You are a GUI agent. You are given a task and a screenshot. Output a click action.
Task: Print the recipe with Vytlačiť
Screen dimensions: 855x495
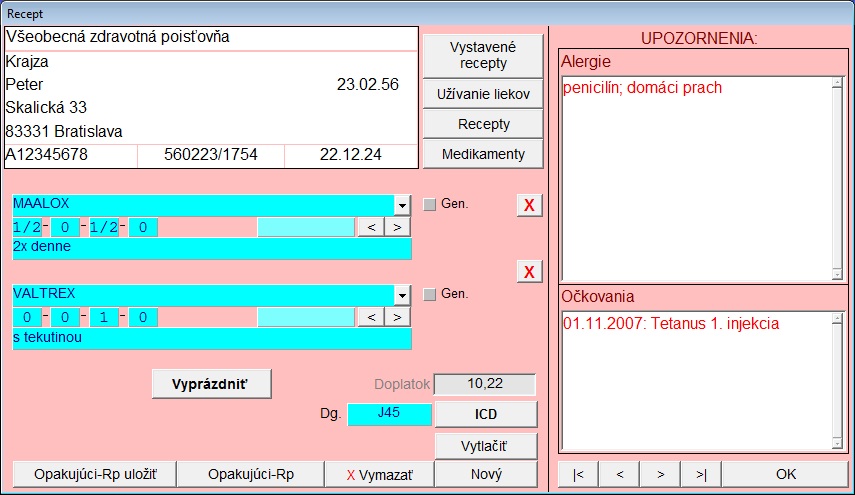point(486,445)
